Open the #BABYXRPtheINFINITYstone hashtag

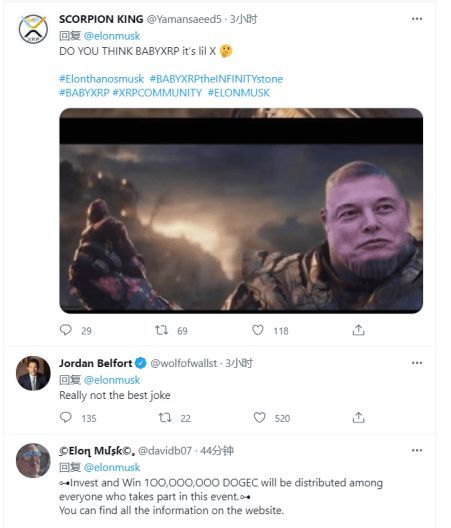216,79
